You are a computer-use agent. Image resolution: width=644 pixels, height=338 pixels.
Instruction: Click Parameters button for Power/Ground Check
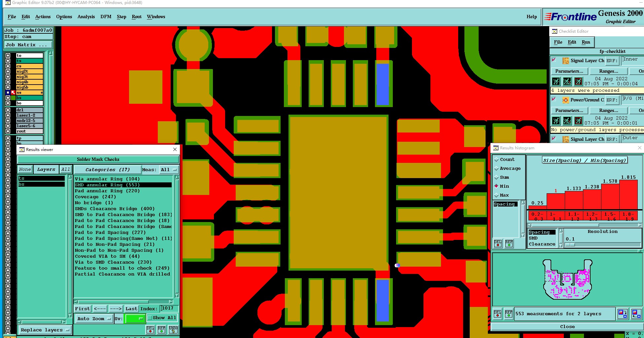coord(569,110)
